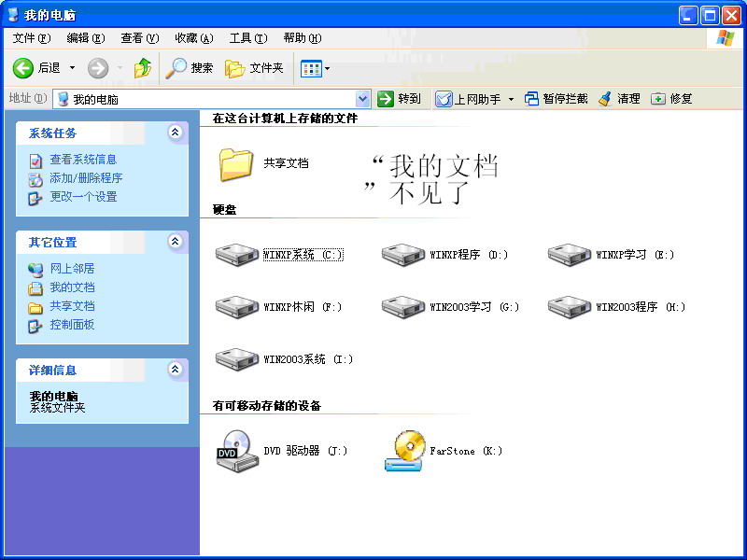
Task: Open the Search (搜索) magnifier icon
Action: pos(176,68)
